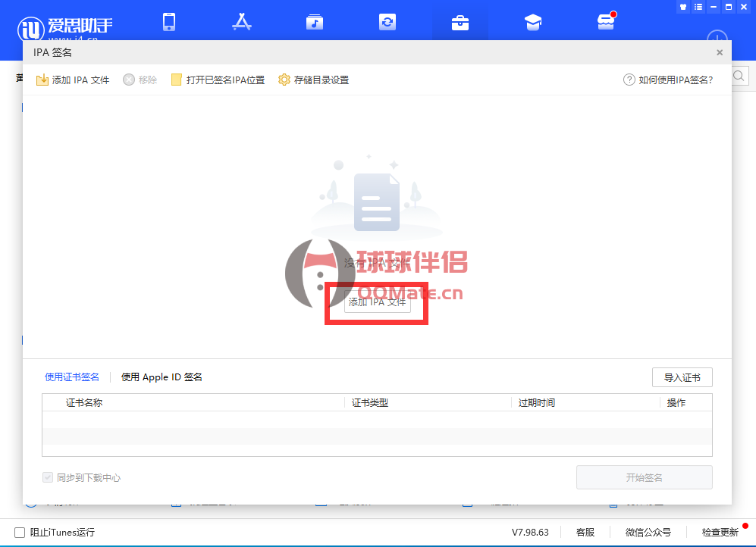Click the search magnifier icon
756x547 pixels.
click(736, 76)
